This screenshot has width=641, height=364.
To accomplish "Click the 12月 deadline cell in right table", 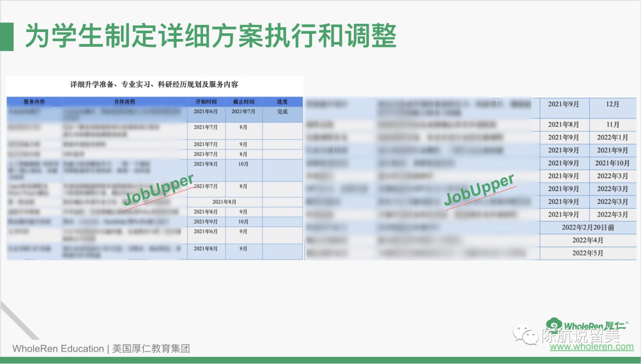I will tap(612, 104).
